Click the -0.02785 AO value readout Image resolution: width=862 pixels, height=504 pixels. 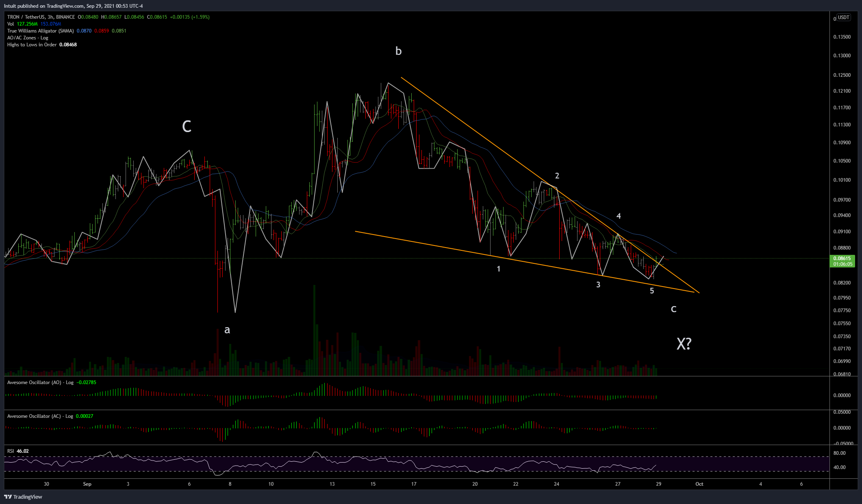pyautogui.click(x=87, y=382)
